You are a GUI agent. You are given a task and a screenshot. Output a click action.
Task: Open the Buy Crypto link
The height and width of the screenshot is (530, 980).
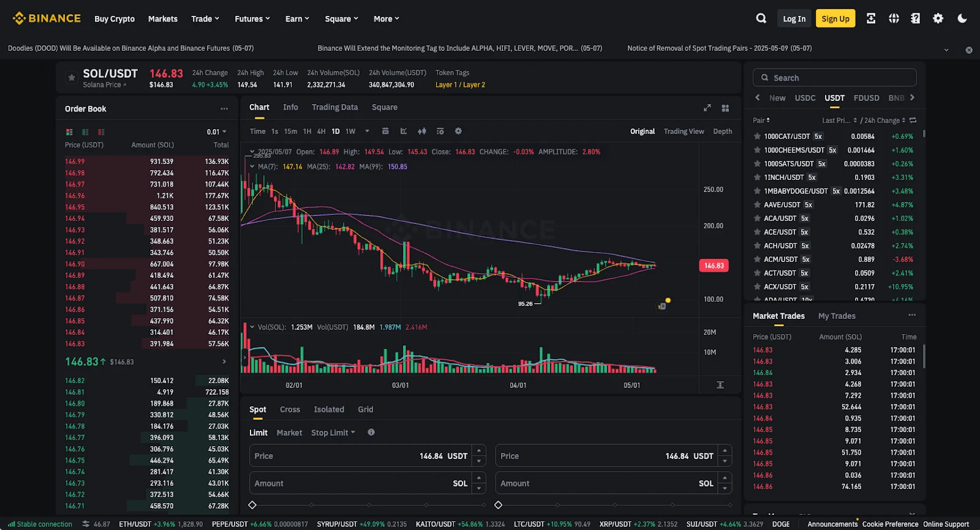115,19
